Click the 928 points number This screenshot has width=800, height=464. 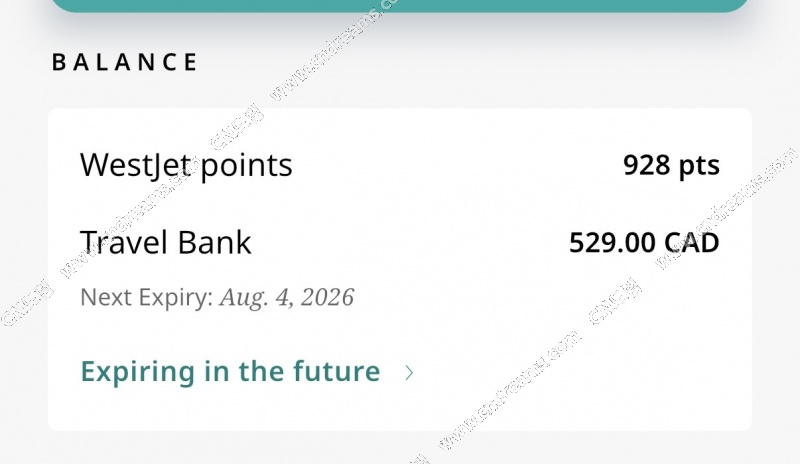[646, 165]
